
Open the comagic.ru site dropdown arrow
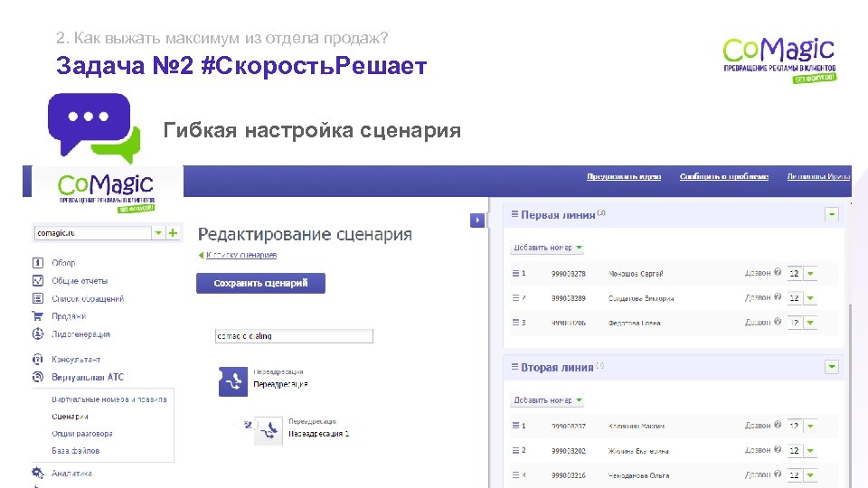tap(158, 233)
